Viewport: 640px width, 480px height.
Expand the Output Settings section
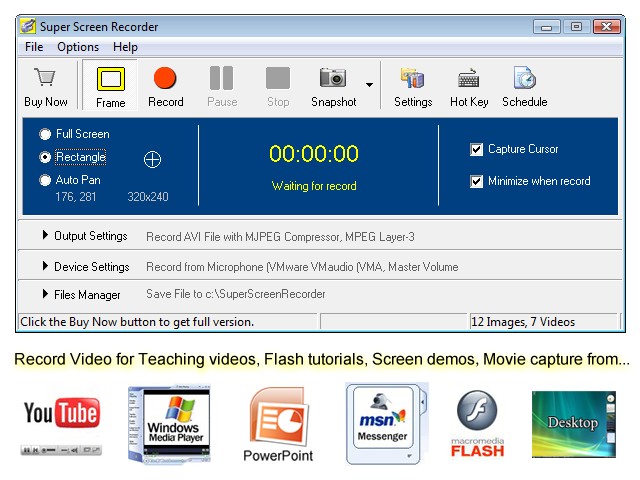point(45,235)
